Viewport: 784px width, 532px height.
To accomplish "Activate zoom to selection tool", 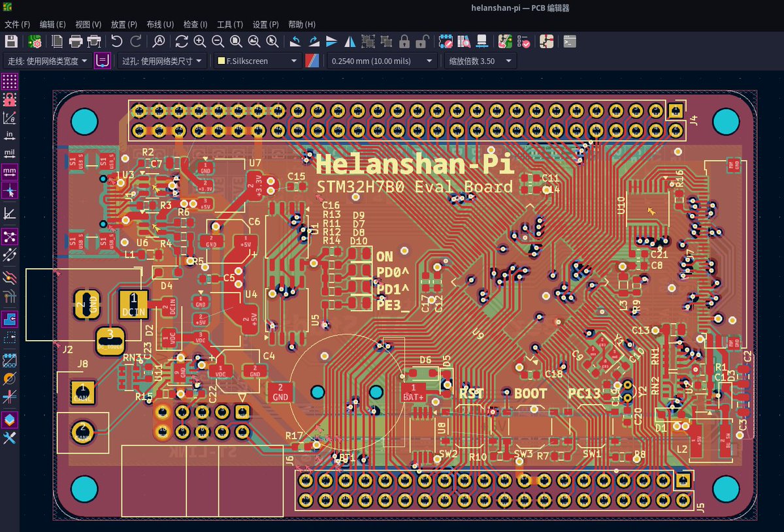I will click(x=272, y=42).
